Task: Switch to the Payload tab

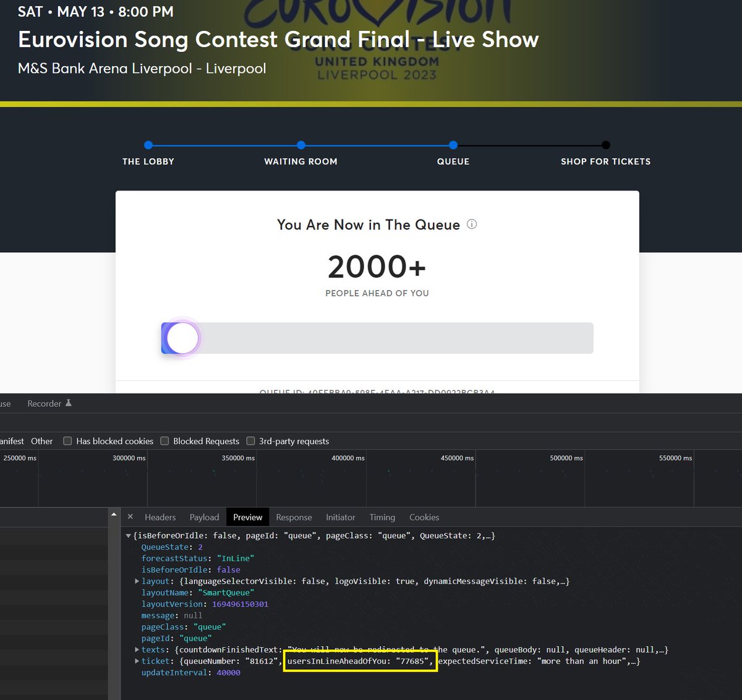Action: (204, 517)
